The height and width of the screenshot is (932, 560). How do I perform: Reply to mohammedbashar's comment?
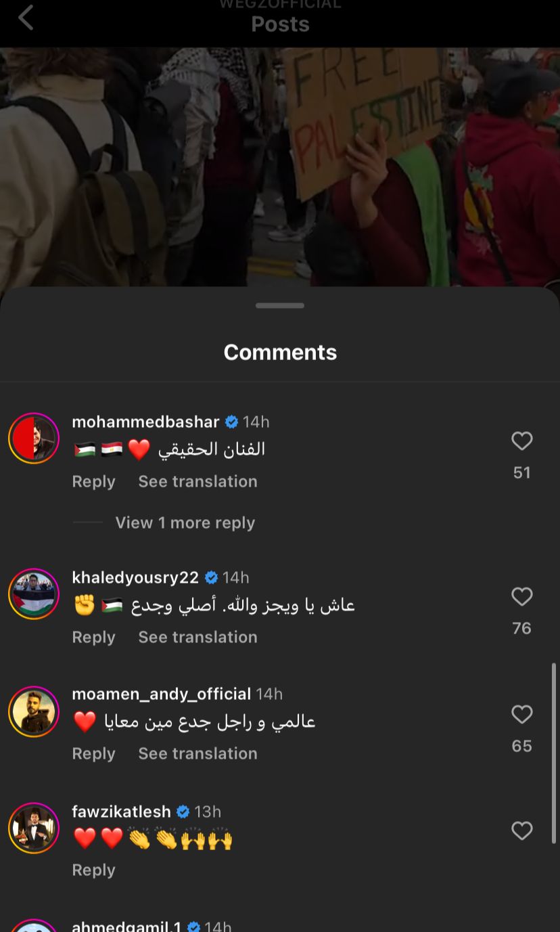tap(93, 481)
